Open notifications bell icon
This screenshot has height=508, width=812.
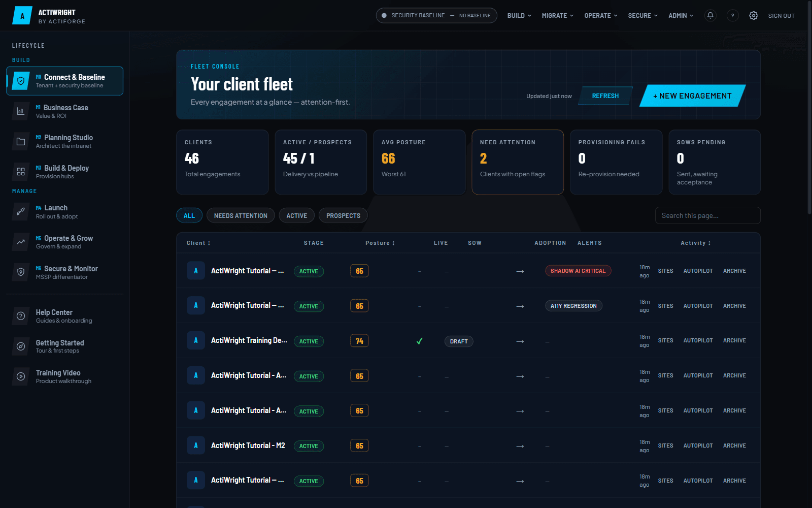[x=710, y=16]
